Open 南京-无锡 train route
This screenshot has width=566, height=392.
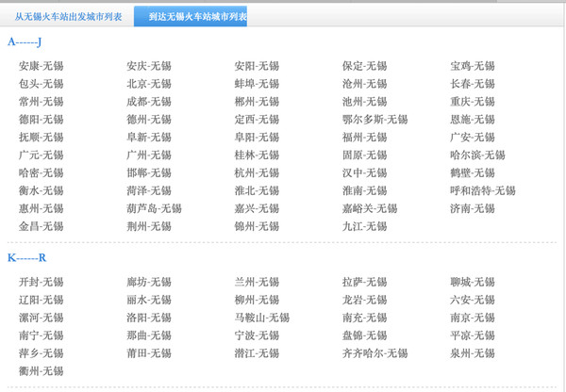(x=473, y=318)
